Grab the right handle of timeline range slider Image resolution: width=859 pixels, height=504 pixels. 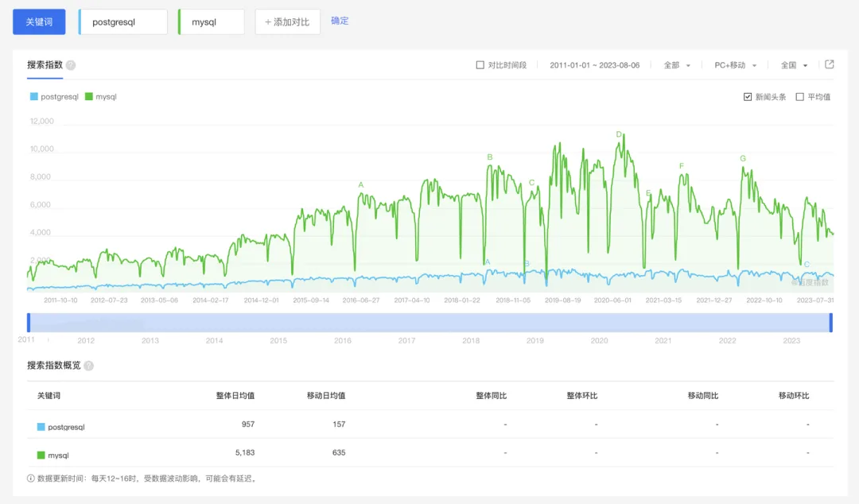tap(831, 323)
